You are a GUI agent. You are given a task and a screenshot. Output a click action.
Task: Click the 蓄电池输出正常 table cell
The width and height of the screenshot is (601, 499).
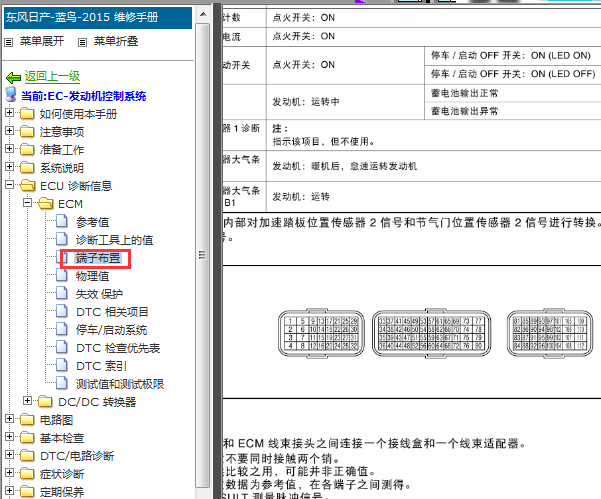(x=512, y=93)
